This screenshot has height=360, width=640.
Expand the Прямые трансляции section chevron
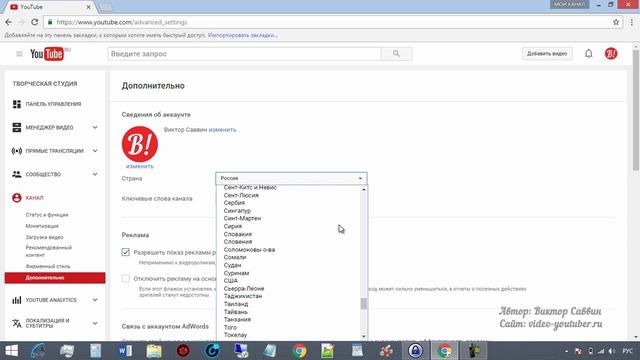point(95,151)
